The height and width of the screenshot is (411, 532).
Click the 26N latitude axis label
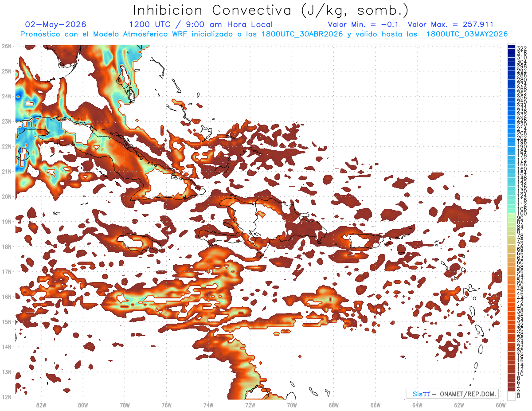pyautogui.click(x=7, y=46)
